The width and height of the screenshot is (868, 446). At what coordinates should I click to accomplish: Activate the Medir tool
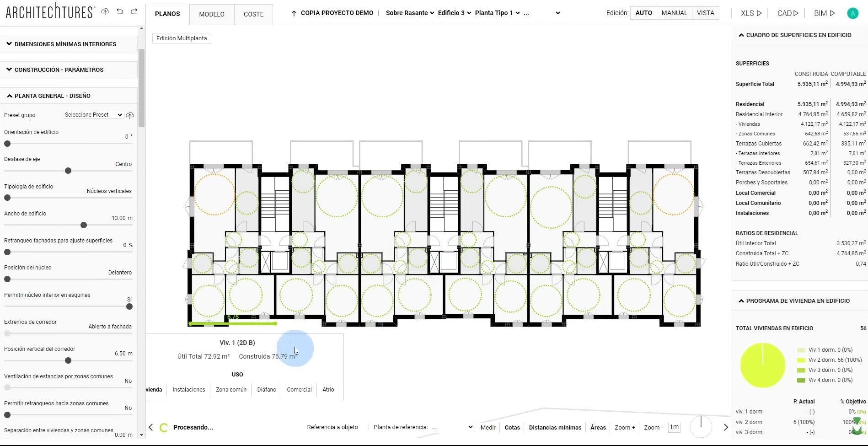pos(488,427)
